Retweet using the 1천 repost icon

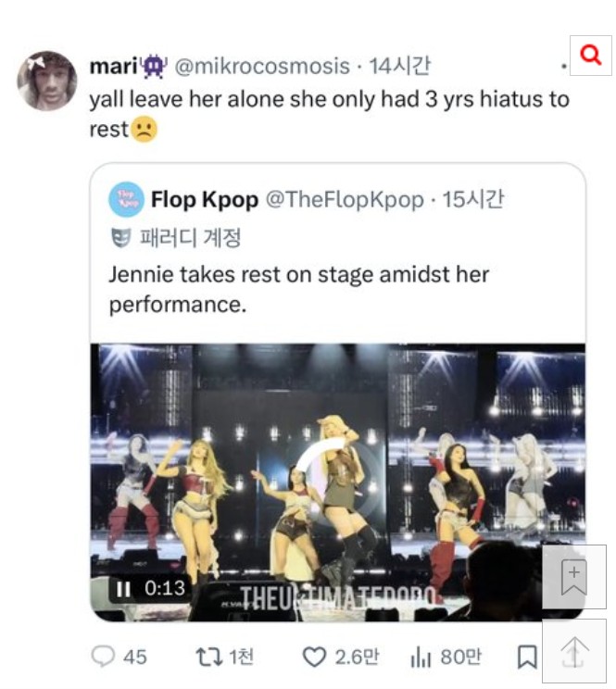209,658
